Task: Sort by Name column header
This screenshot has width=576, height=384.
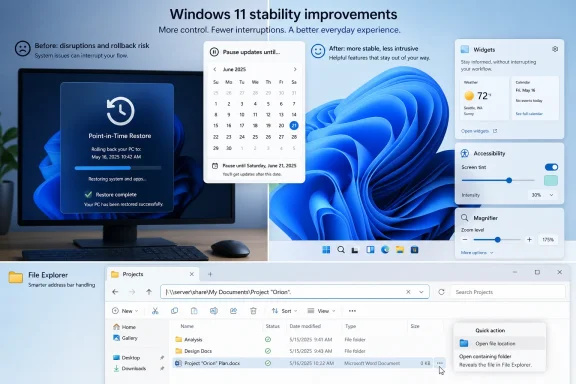Action: [x=187, y=326]
